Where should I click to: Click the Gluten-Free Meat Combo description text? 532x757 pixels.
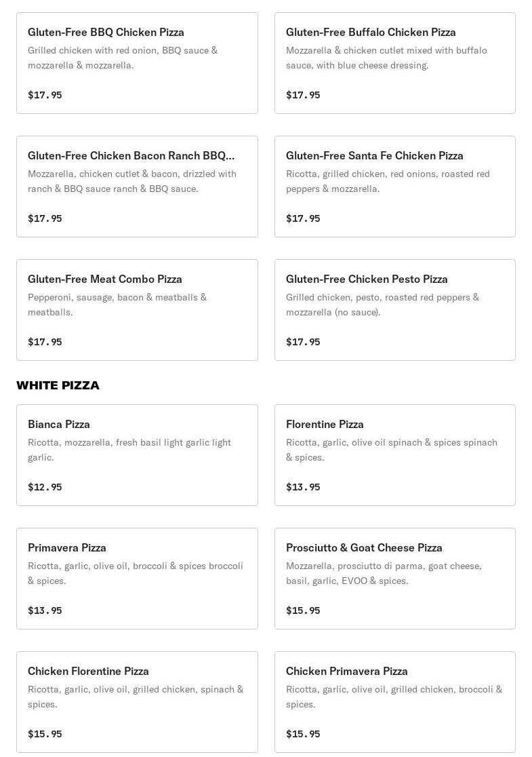(117, 305)
